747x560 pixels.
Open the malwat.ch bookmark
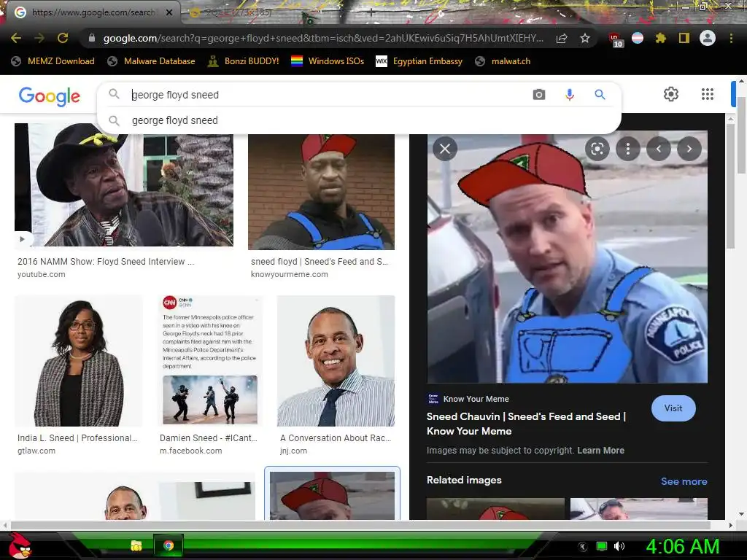[x=503, y=61]
